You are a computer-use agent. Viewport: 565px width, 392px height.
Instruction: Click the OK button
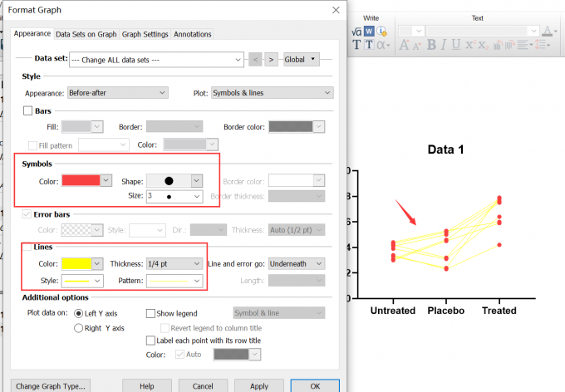[x=315, y=386]
